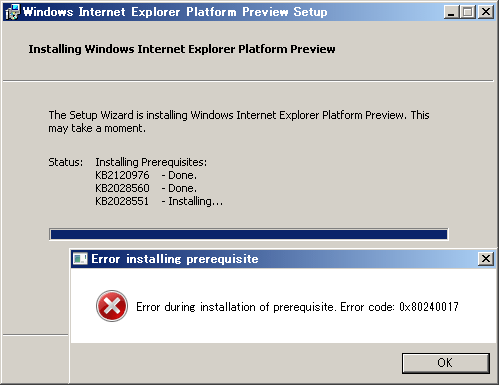Click the bold Installing Windows Internet Explorer heading
The height and width of the screenshot is (385, 499).
tap(182, 49)
